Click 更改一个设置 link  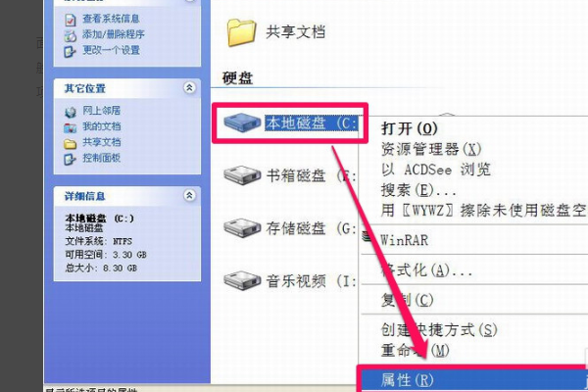coord(112,50)
